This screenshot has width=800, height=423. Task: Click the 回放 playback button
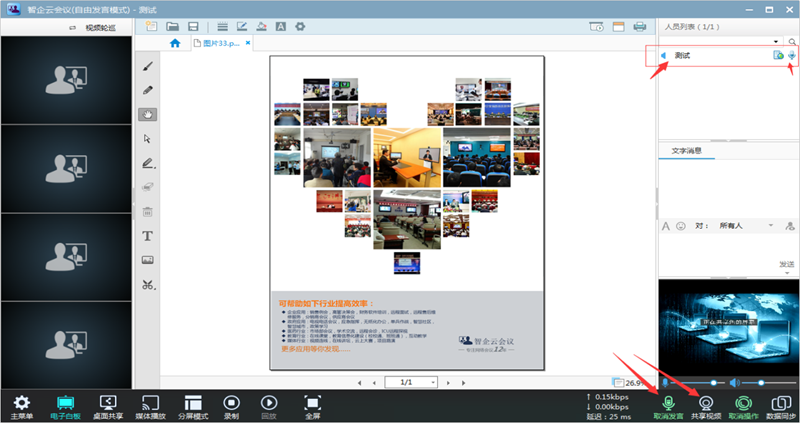point(269,408)
